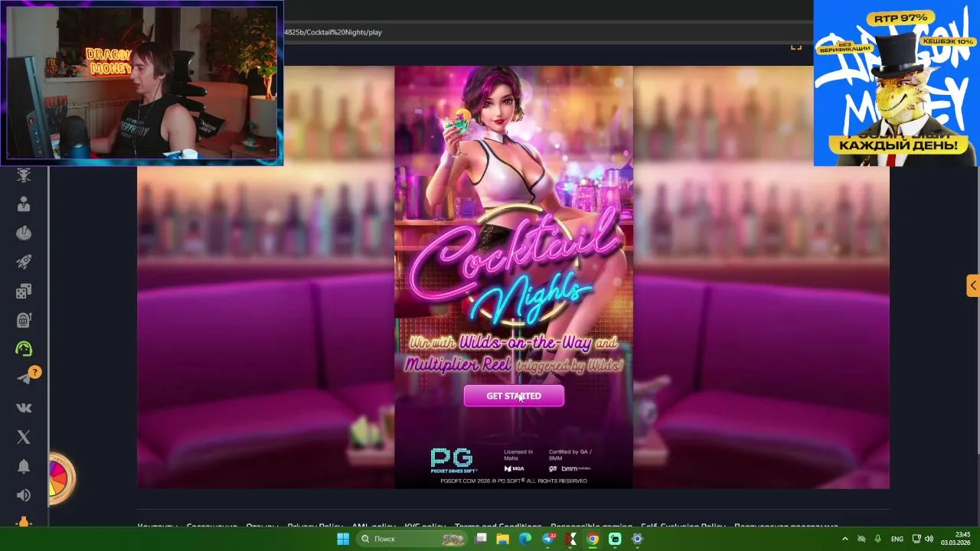Open the volume tray icon
The width and height of the screenshot is (980, 551).
click(x=929, y=539)
